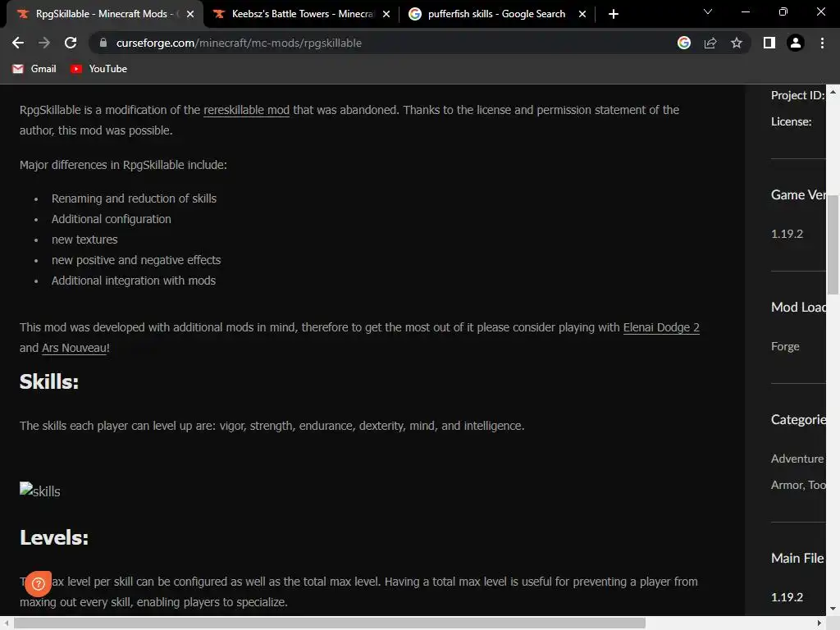840x630 pixels.
Task: Open the browser side panel
Action: 769,43
